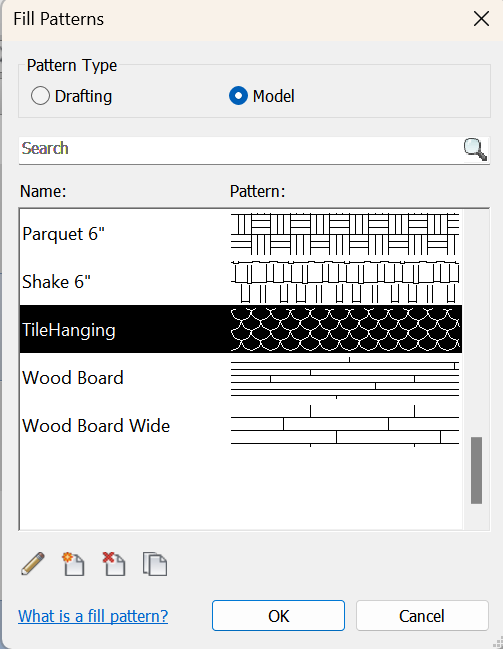The height and width of the screenshot is (649, 503).
Task: Click the Shake 6" pattern preview
Action: (345, 281)
